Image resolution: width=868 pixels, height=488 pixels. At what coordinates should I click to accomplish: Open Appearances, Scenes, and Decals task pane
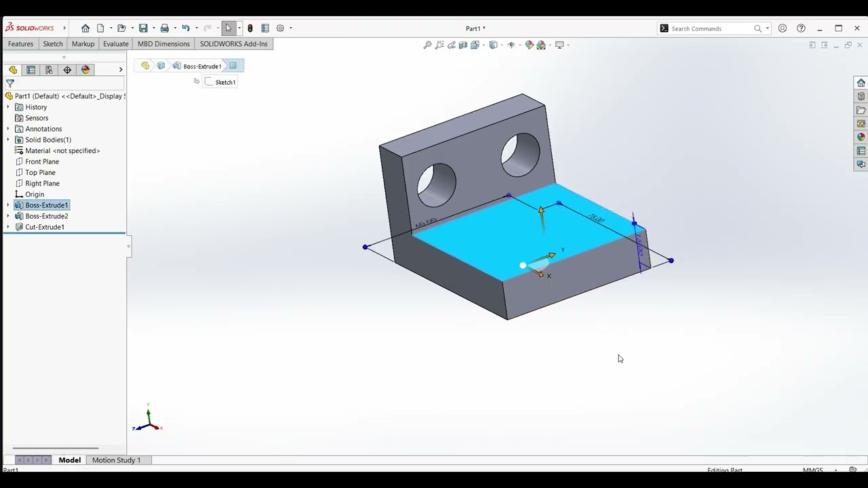pyautogui.click(x=861, y=137)
